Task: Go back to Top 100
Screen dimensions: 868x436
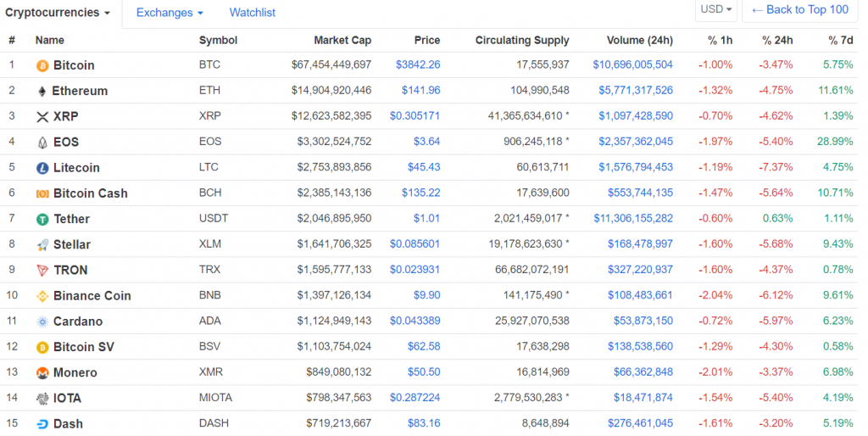Action: [799, 10]
